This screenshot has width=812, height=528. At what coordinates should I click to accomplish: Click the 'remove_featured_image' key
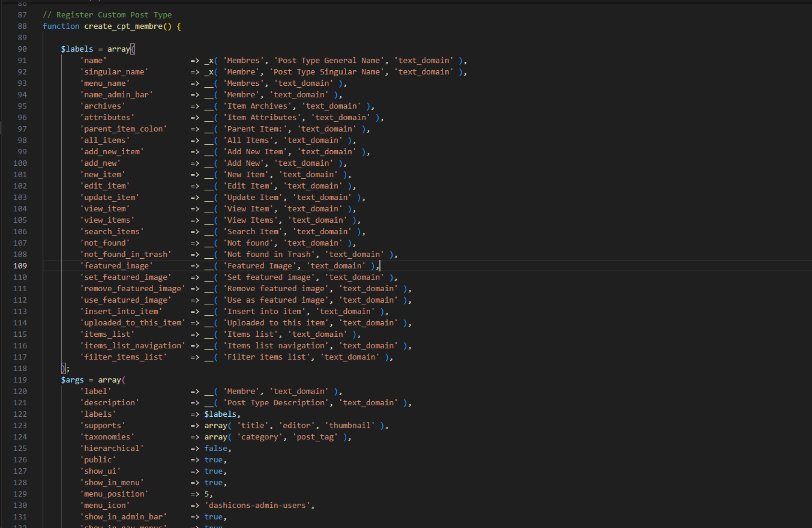(x=133, y=288)
